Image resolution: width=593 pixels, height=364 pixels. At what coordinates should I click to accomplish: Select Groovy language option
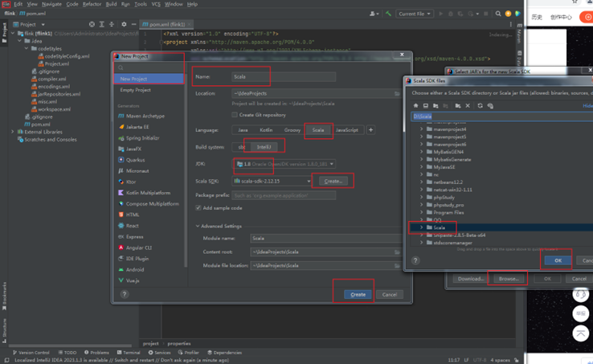(x=292, y=130)
